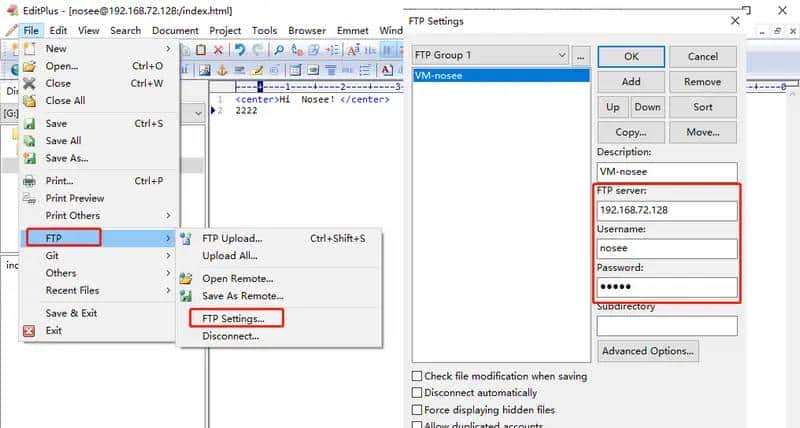Click the Sort button
This screenshot has width=800, height=428.
tap(703, 107)
